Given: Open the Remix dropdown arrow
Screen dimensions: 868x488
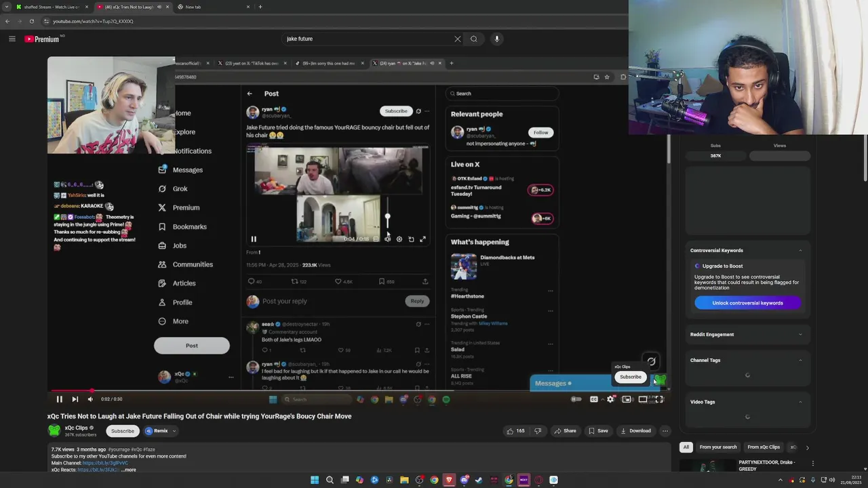Looking at the screenshot, I should (x=174, y=431).
